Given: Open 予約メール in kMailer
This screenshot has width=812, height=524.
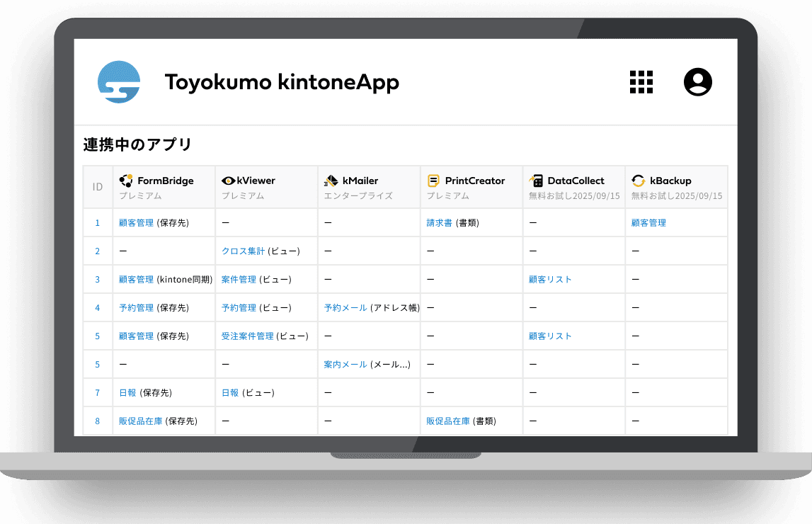Looking at the screenshot, I should 344,307.
